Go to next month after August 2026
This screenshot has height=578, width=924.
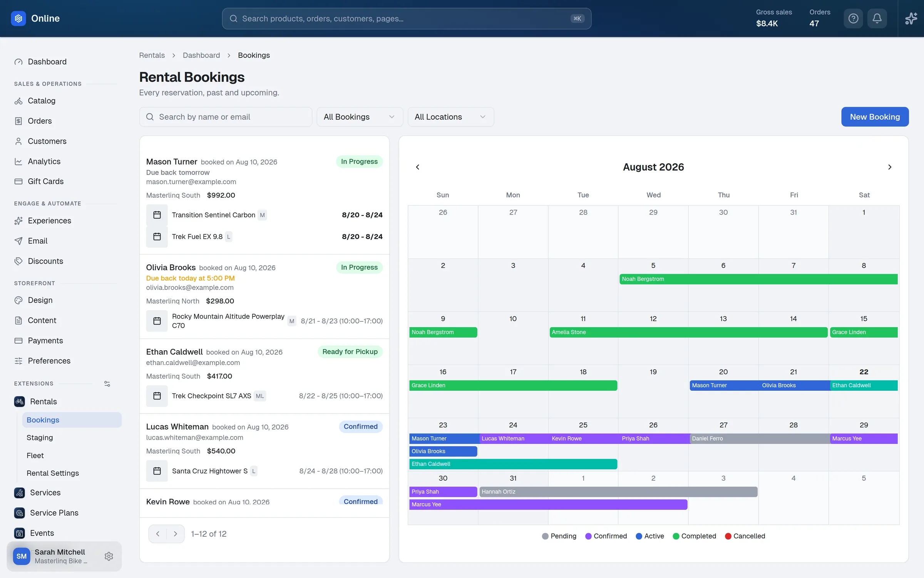tap(890, 167)
